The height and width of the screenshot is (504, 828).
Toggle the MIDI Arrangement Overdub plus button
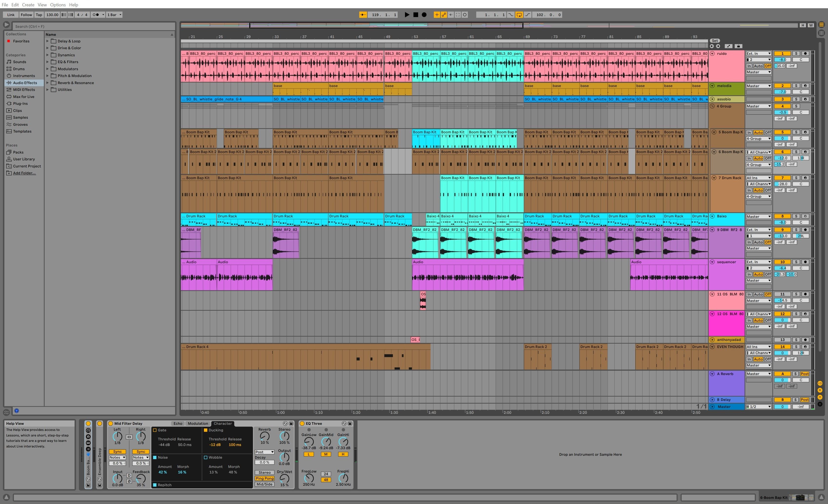click(x=436, y=15)
